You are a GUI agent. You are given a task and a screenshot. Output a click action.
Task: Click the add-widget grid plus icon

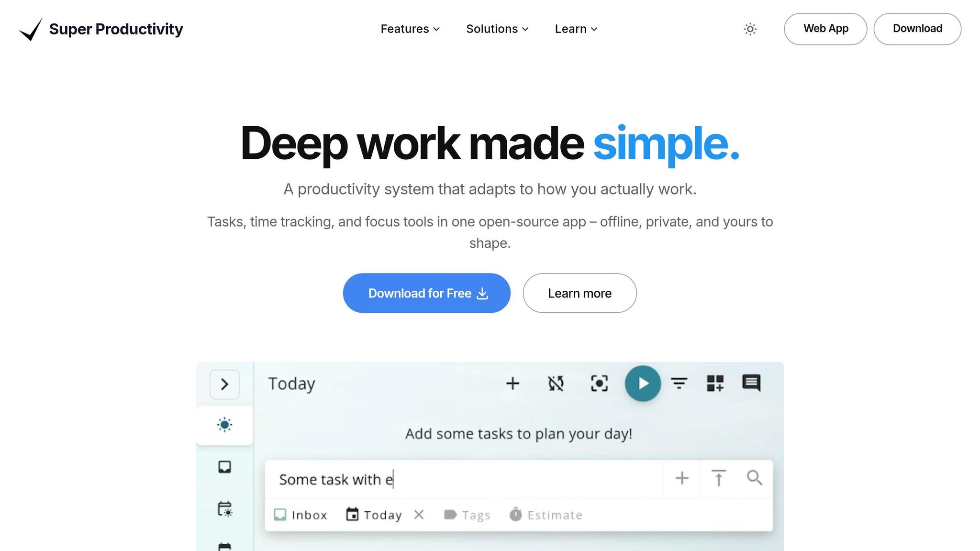[715, 383]
